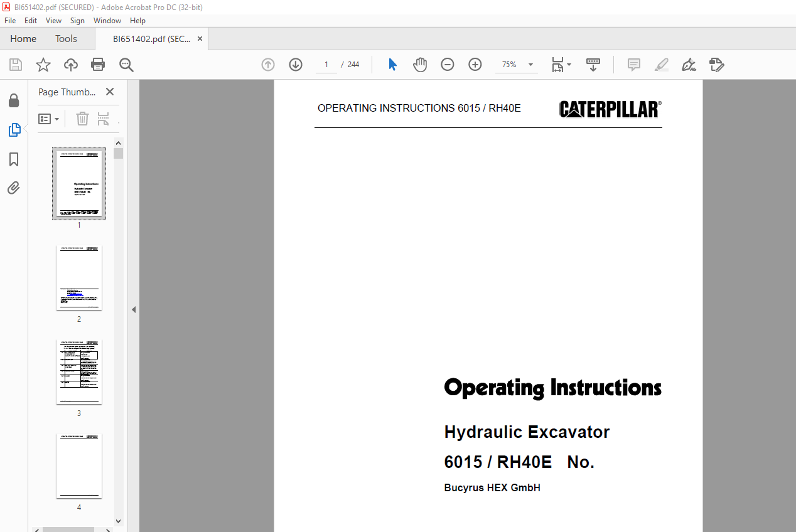Click the Save file icon

click(x=16, y=65)
